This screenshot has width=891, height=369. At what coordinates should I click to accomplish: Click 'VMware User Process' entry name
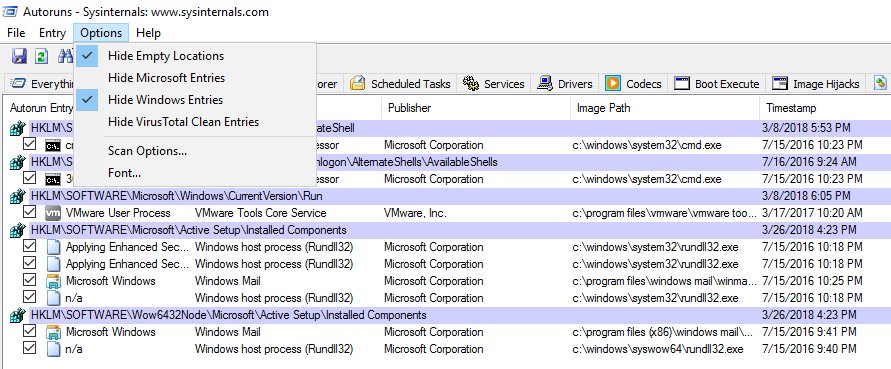118,213
